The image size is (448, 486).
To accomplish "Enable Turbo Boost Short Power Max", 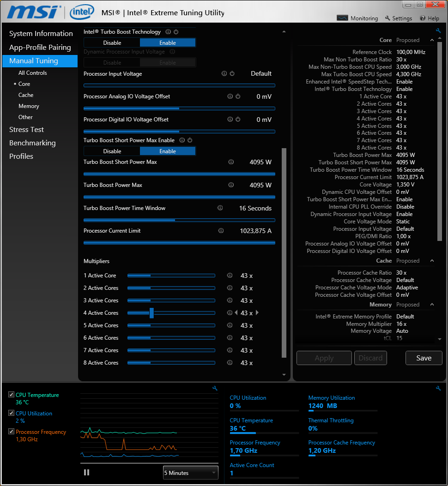I will coord(168,151).
